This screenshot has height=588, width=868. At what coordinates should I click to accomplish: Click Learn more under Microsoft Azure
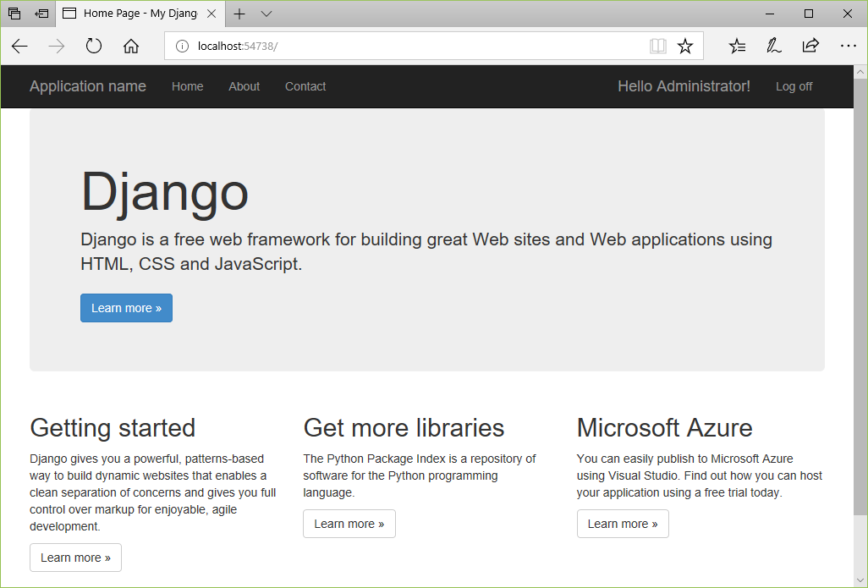point(623,524)
